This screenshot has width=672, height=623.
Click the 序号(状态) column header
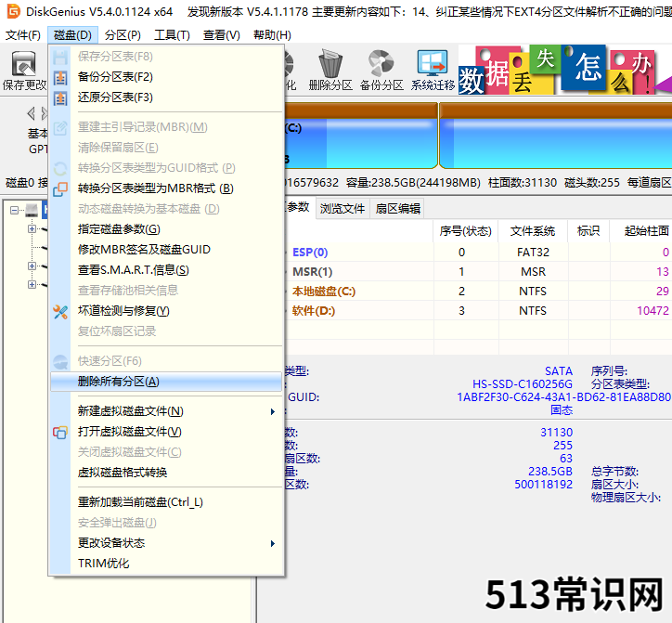click(465, 231)
